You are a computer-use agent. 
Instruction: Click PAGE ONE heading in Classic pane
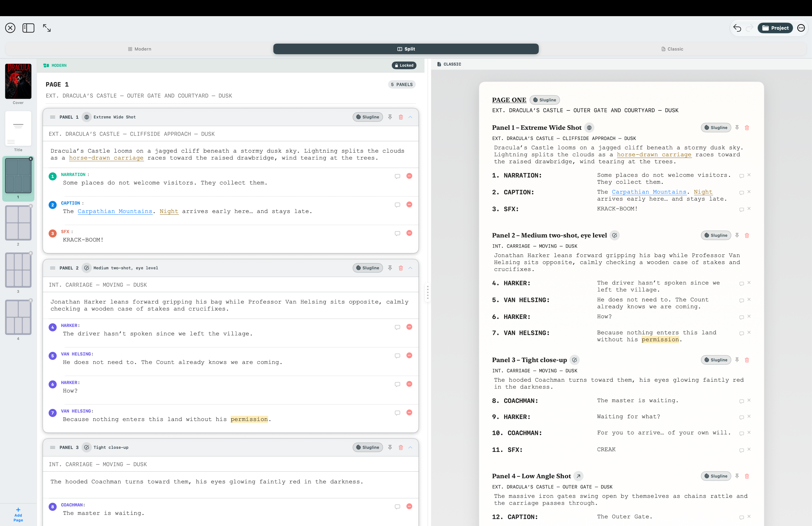509,100
